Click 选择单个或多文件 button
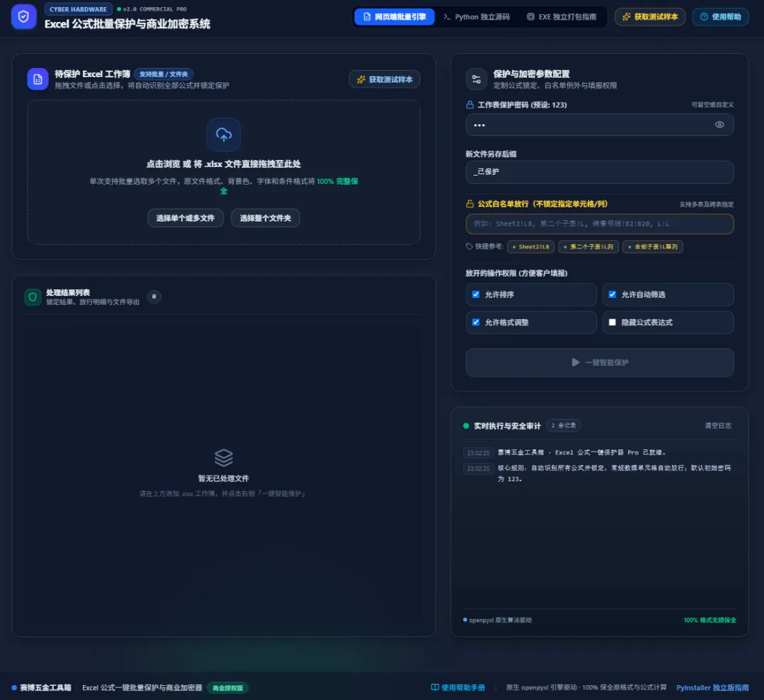This screenshot has height=700, width=764. click(x=185, y=218)
